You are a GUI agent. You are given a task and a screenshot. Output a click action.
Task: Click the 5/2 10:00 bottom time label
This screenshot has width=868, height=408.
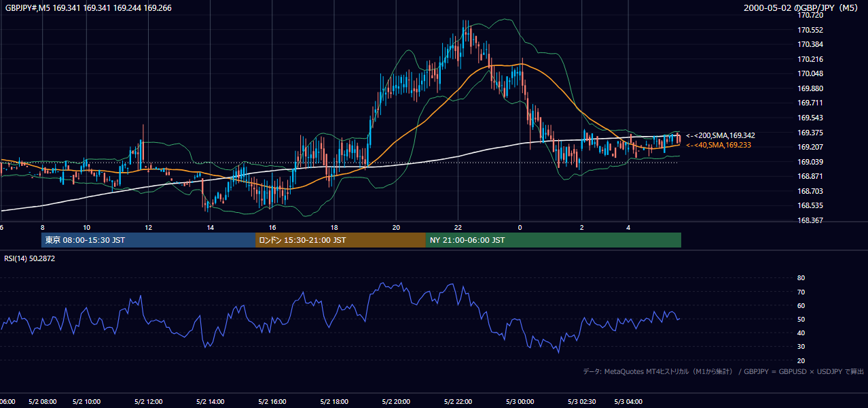coord(86,402)
